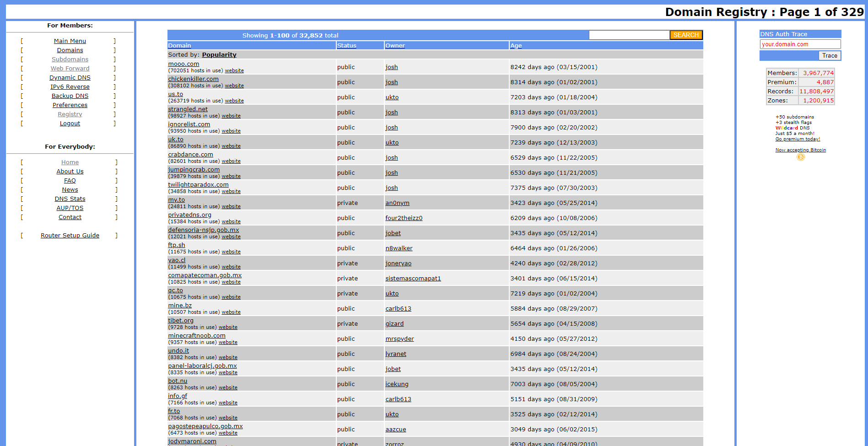Click the Go premium today link

coord(798,139)
